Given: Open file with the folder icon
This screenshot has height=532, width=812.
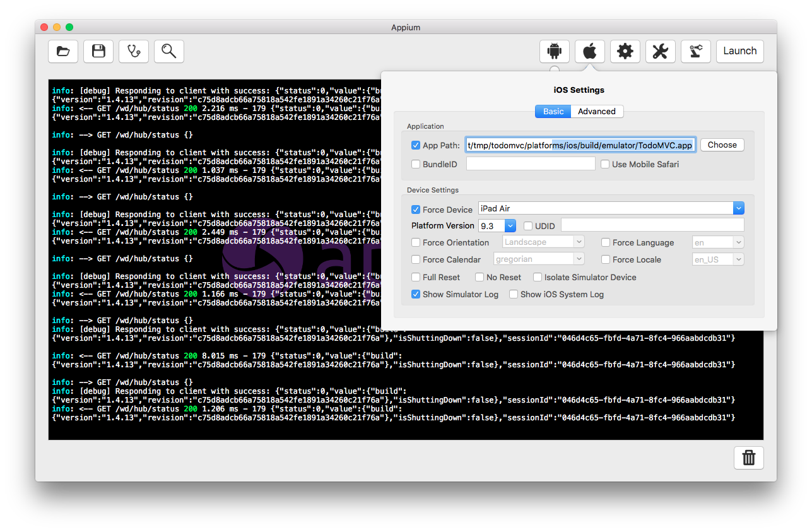Looking at the screenshot, I should point(63,51).
